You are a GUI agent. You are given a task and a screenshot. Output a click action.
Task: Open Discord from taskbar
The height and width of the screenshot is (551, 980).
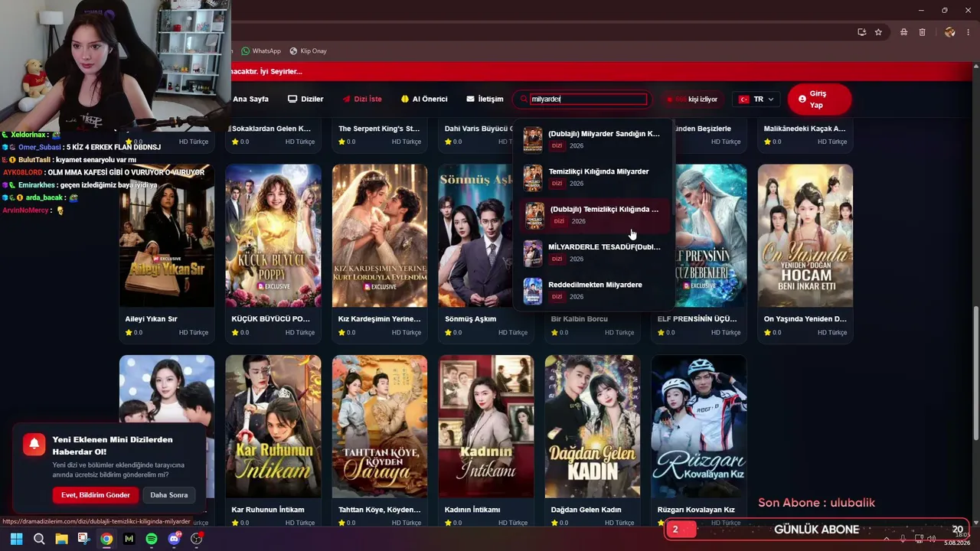click(174, 539)
